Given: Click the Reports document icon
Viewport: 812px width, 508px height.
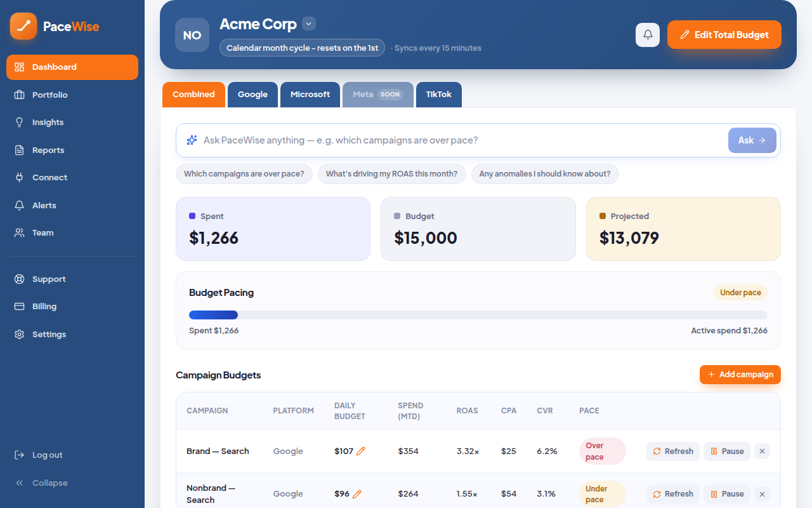Looking at the screenshot, I should (x=20, y=150).
